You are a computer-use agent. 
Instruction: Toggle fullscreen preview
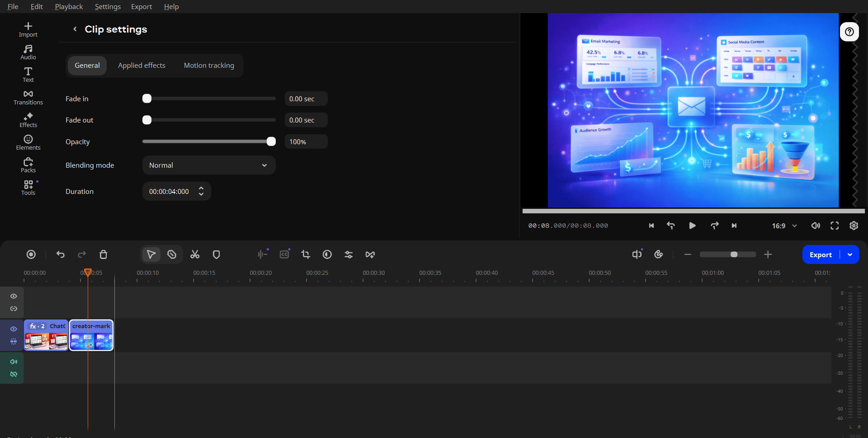click(835, 226)
